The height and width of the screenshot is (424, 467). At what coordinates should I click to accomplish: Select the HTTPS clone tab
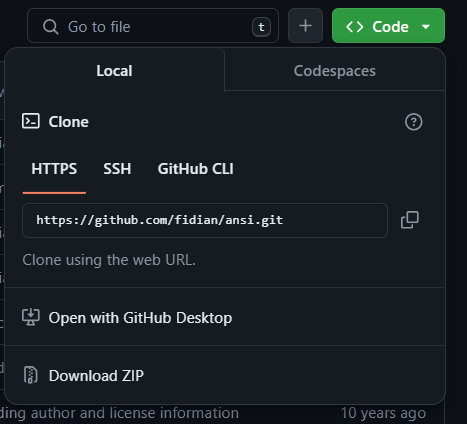54,169
